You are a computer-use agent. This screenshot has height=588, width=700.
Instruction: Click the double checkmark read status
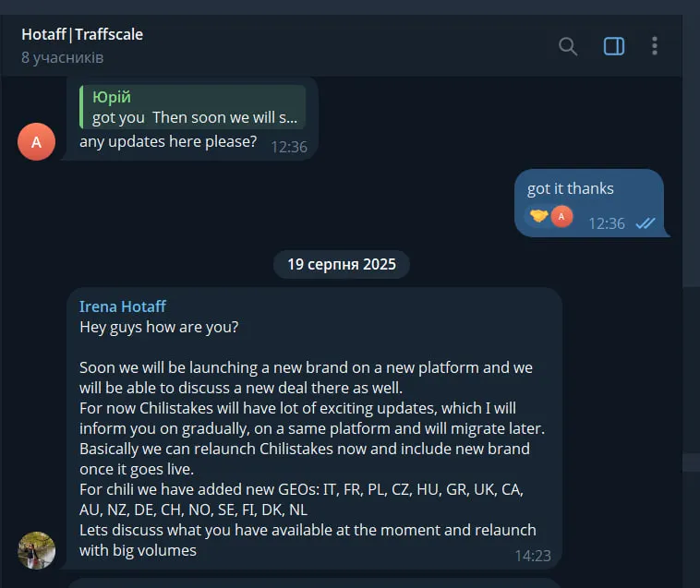[646, 223]
